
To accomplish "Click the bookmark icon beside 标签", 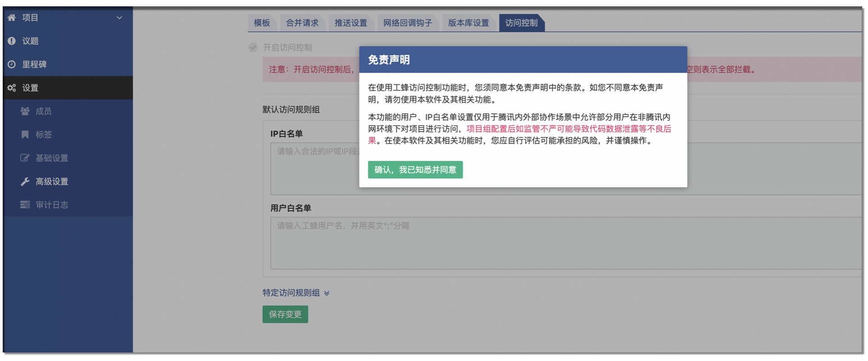I will coord(25,135).
